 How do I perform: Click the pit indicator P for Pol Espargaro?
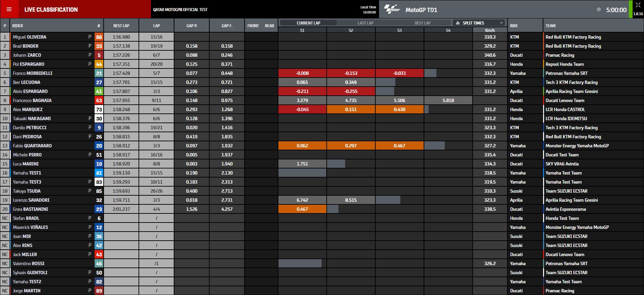90,64
